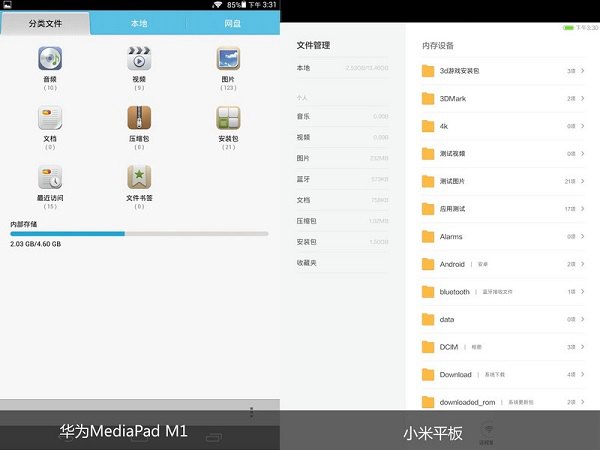This screenshot has height=450, width=600.
Task: Open the 3DMark folder icon
Action: (428, 98)
